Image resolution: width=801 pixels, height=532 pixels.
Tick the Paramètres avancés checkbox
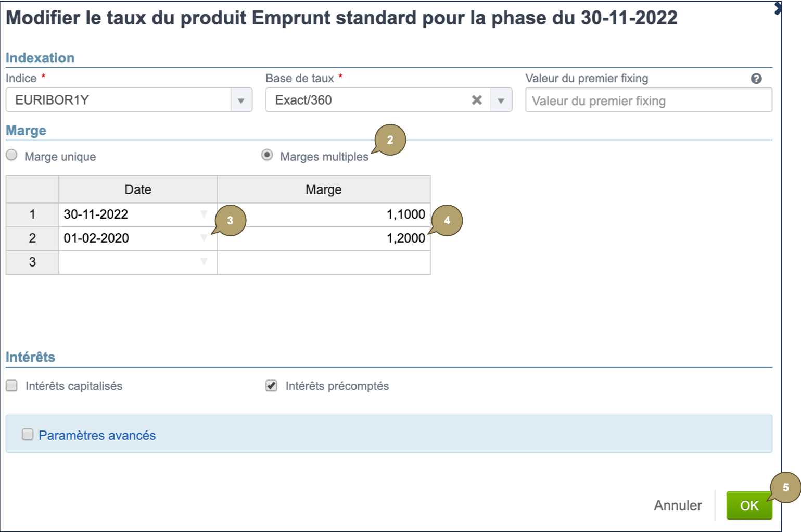coord(28,434)
